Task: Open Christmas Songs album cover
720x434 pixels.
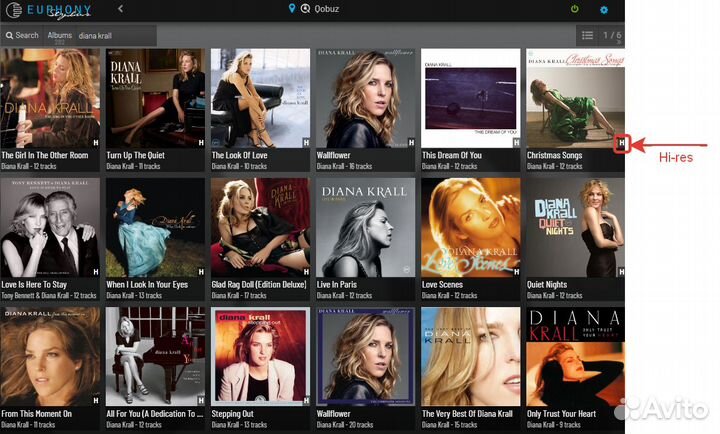Action: point(575,98)
